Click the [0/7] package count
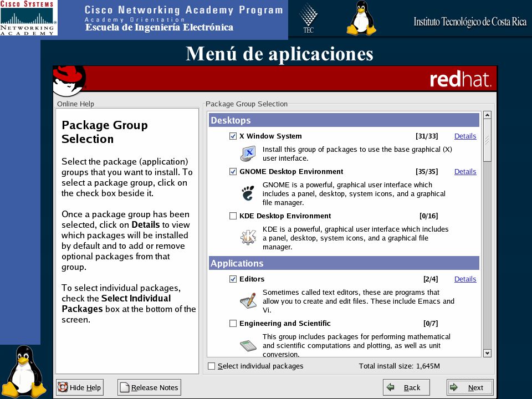532x399 pixels. [x=431, y=324]
